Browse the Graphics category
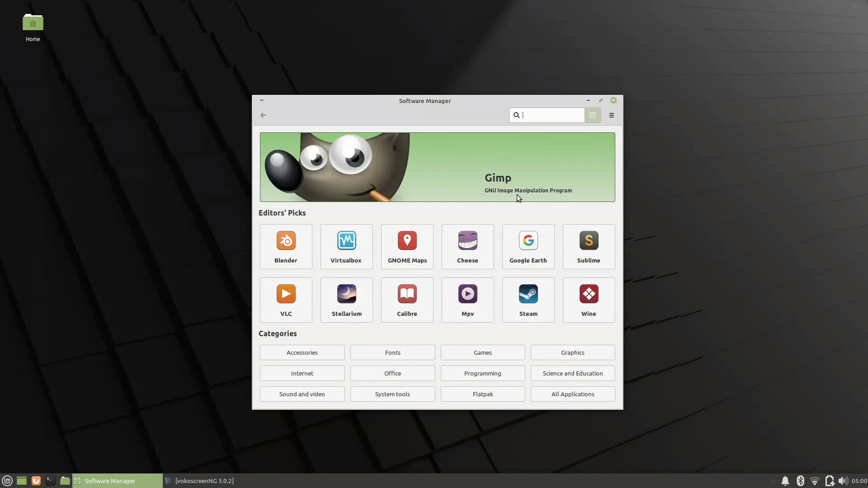The image size is (868, 488). (x=573, y=352)
